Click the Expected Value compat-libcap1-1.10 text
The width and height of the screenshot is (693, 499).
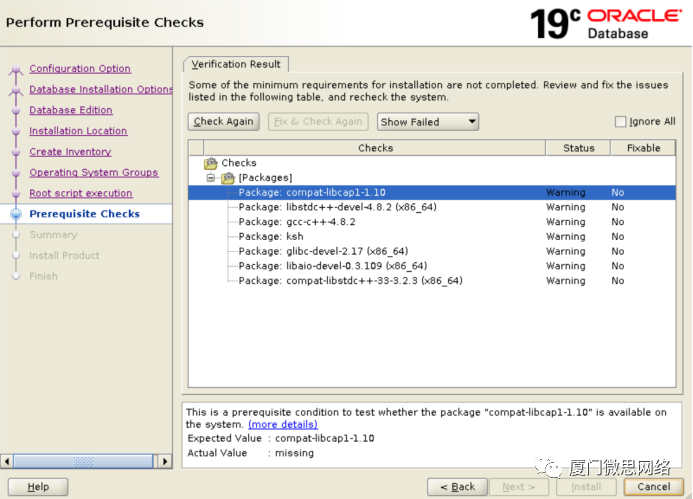click(x=324, y=438)
